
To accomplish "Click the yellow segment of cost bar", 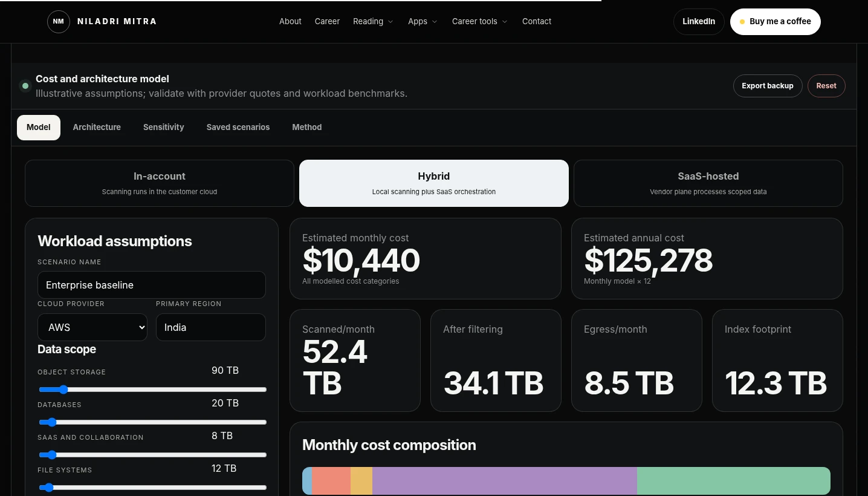I will pos(361,481).
